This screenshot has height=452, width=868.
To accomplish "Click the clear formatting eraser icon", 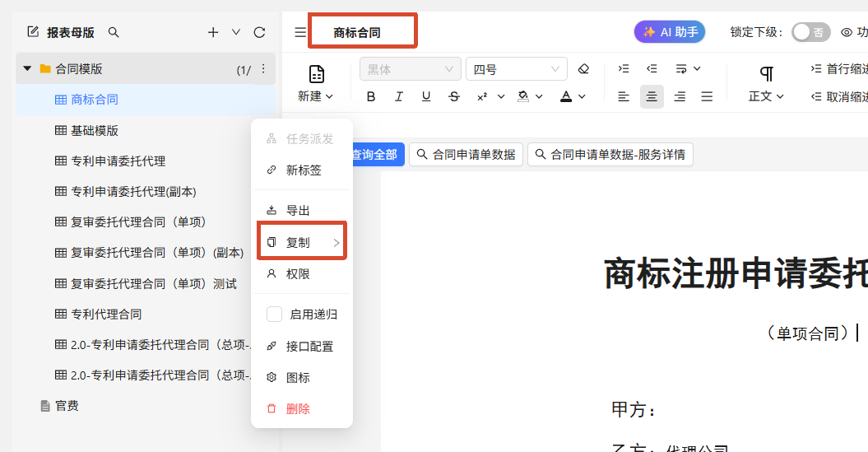I will (x=583, y=68).
